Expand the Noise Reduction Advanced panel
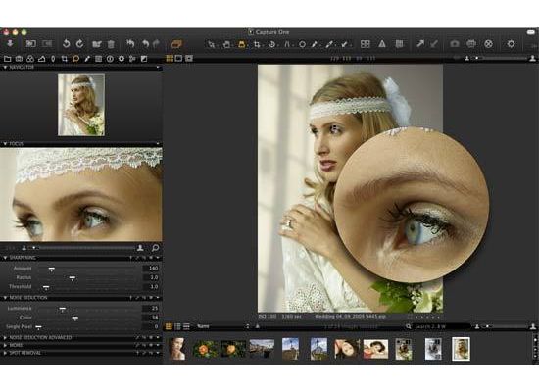Viewport: 539px width, 392px height. click(5, 338)
